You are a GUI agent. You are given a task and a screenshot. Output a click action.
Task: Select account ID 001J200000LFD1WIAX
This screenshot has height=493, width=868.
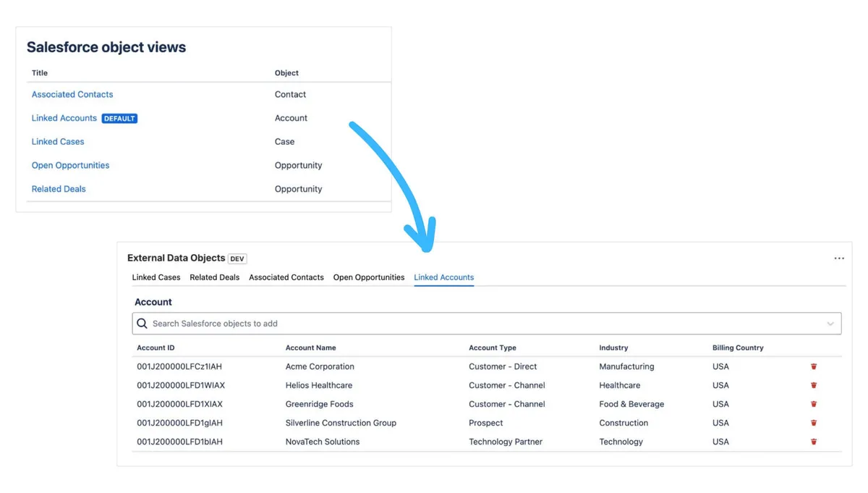point(181,385)
